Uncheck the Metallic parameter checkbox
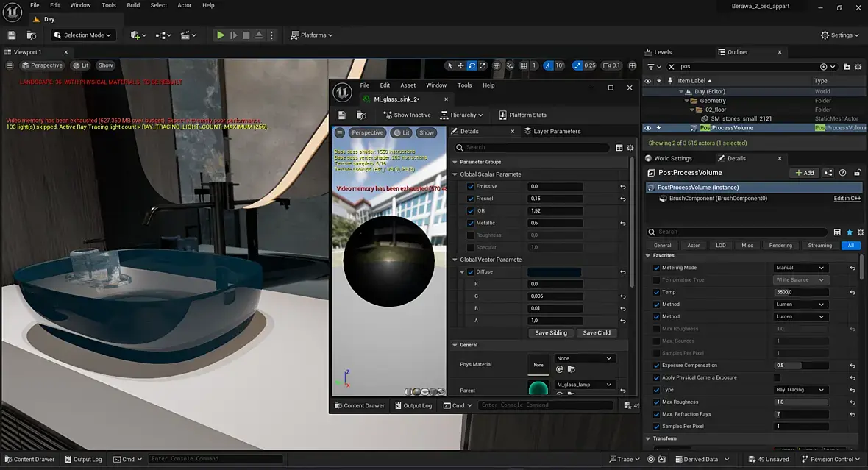This screenshot has width=868, height=470. click(x=471, y=223)
